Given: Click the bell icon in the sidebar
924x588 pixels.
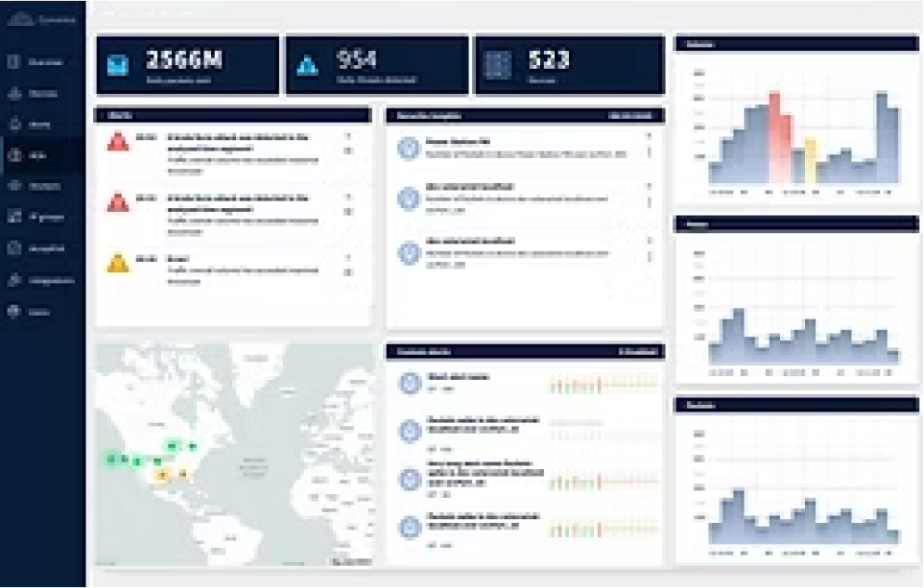Looking at the screenshot, I should point(15,124).
